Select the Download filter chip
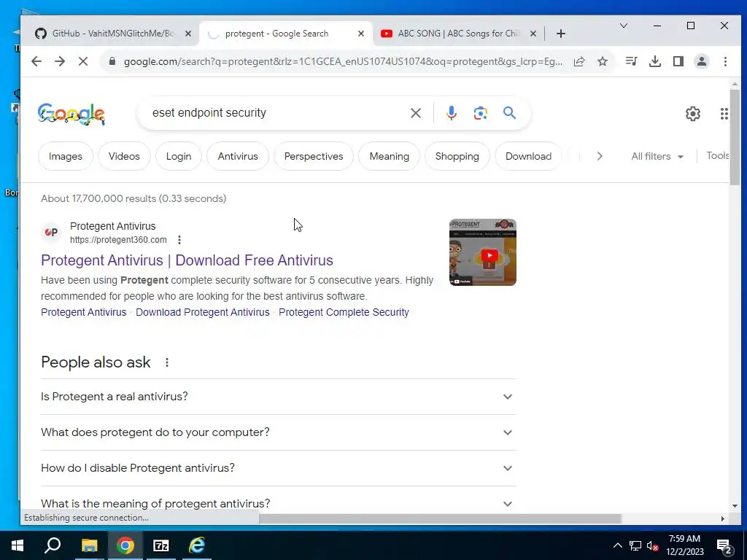 [x=528, y=156]
